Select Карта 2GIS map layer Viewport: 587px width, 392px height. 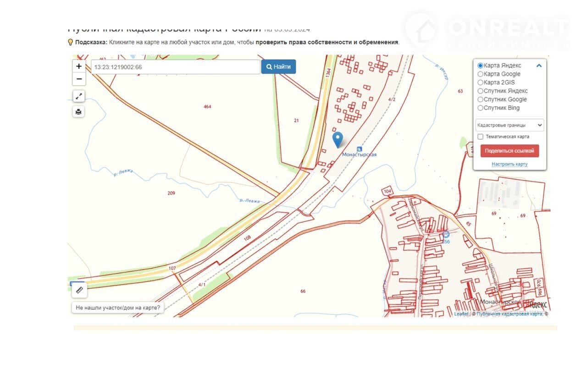481,83
